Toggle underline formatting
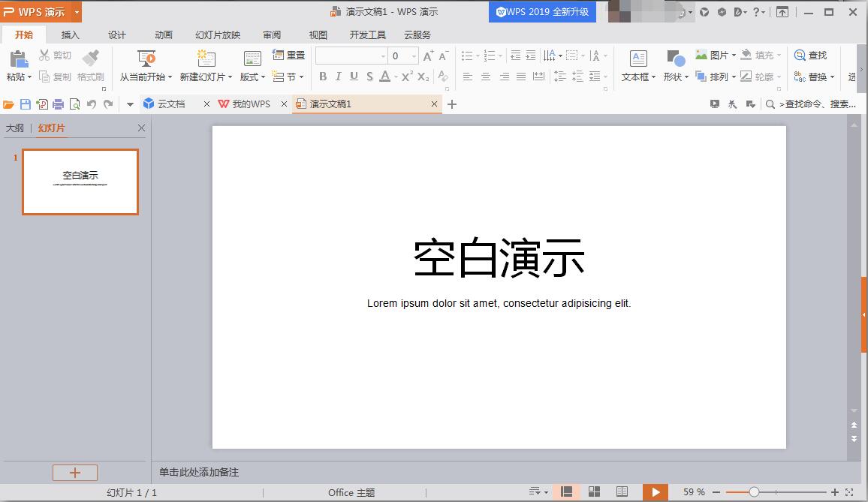Screen dimensions: 868x502 coord(353,77)
